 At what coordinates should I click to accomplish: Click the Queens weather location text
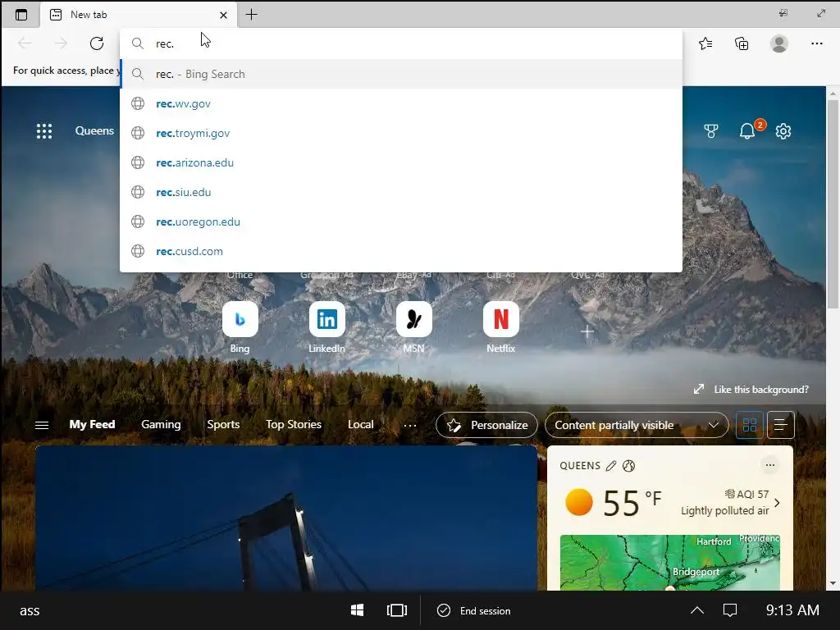(x=94, y=130)
